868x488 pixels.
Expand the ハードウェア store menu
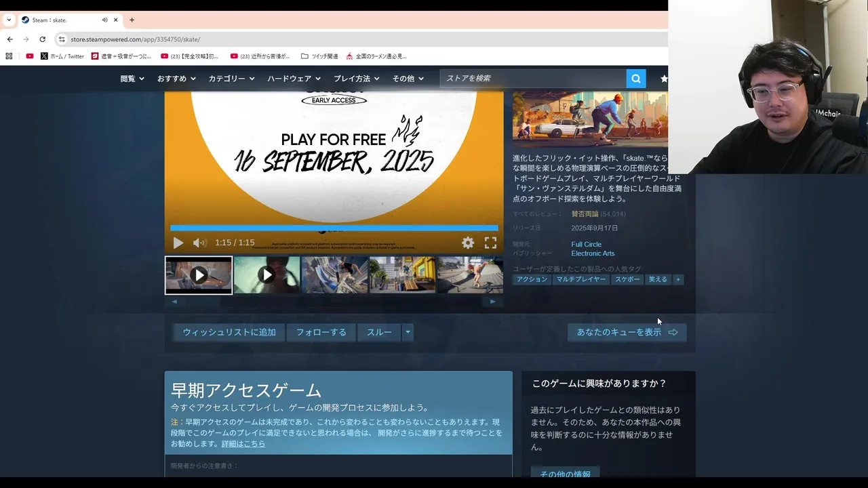(x=294, y=79)
